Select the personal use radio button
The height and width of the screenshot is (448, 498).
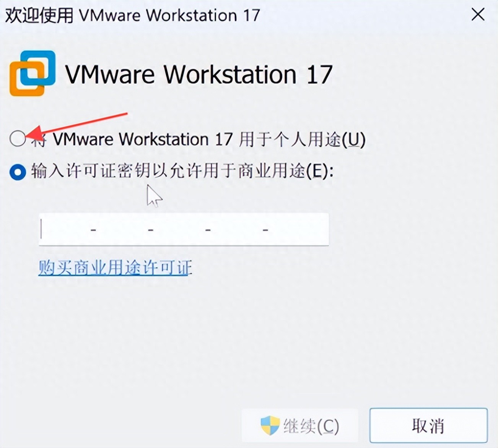coord(18,138)
